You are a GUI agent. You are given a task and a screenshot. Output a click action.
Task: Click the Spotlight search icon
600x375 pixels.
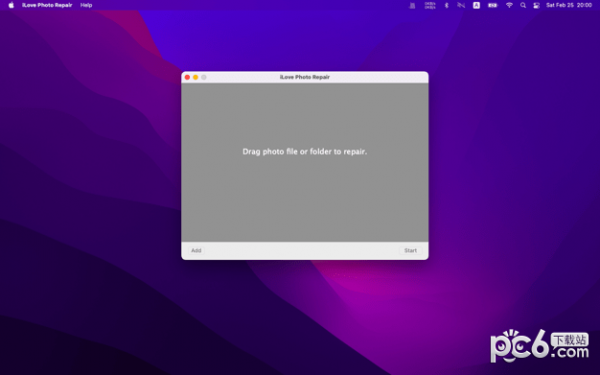[x=523, y=5]
